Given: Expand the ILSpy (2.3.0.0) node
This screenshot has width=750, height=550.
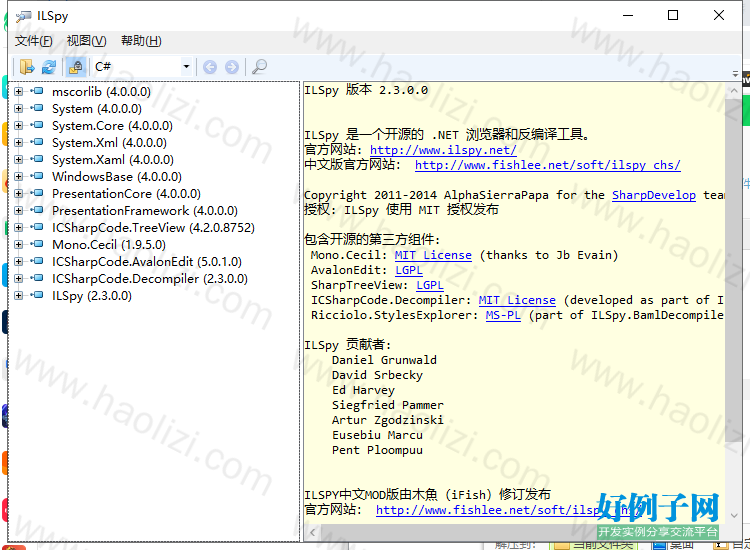Looking at the screenshot, I should pyautogui.click(x=19, y=296).
